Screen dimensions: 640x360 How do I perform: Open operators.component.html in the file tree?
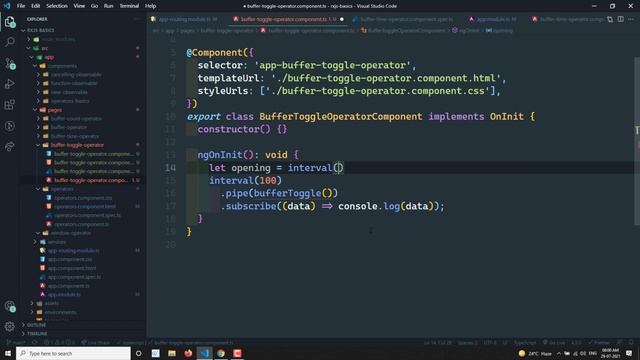coord(84,207)
